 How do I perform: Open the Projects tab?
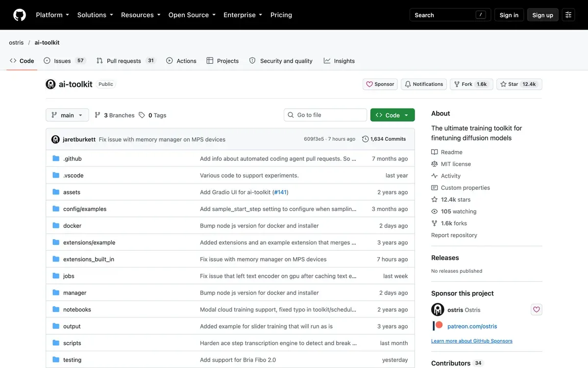222,61
